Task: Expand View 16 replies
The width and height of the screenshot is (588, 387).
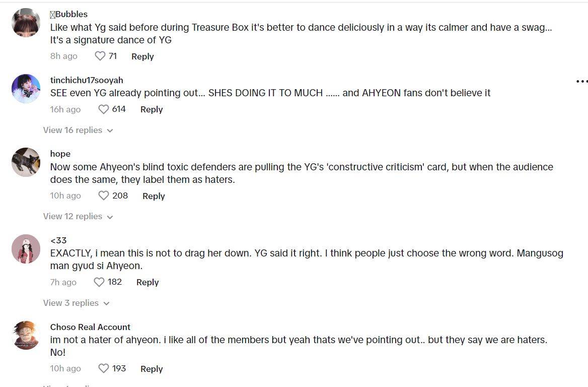Action: click(78, 130)
